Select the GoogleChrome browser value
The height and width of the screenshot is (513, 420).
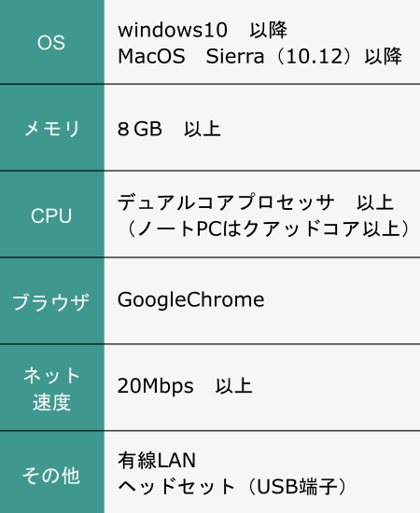pyautogui.click(x=190, y=299)
